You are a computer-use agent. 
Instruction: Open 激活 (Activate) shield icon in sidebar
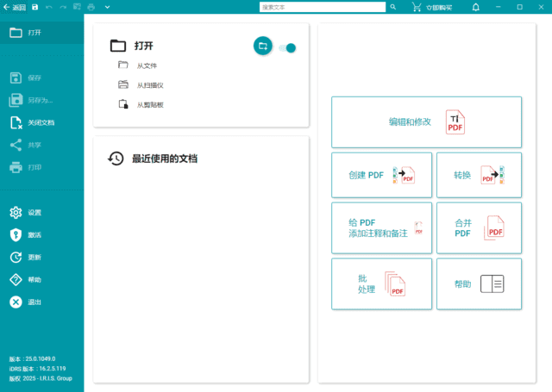(x=16, y=235)
